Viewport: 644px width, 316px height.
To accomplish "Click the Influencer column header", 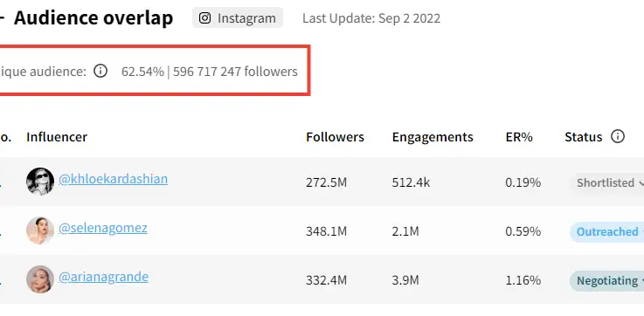I will pyautogui.click(x=57, y=137).
